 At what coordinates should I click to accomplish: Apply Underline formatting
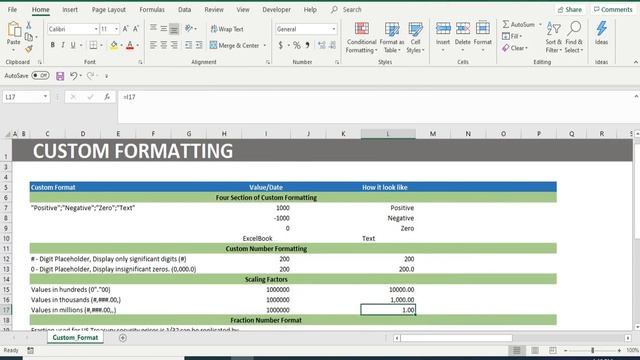point(73,45)
